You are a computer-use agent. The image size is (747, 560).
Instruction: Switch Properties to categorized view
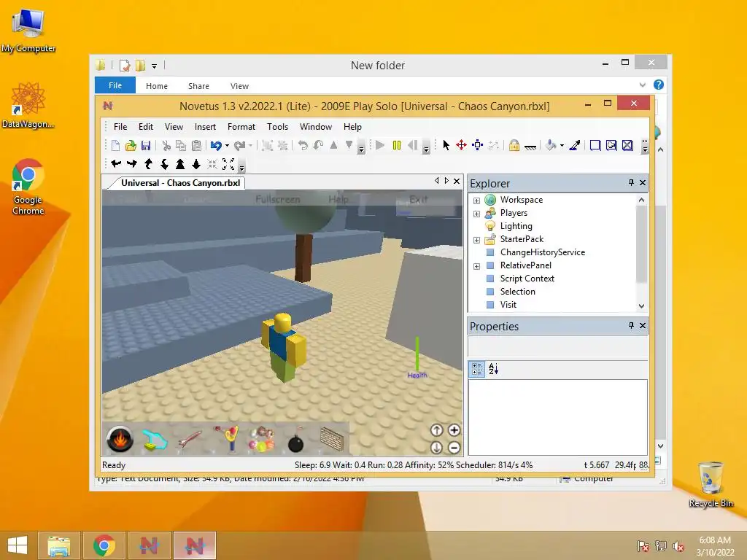point(477,368)
